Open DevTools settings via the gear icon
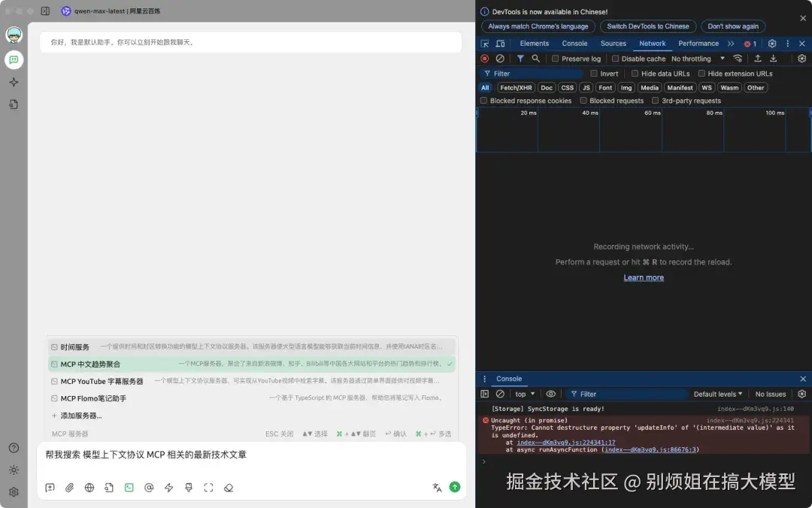The width and height of the screenshot is (812, 508). click(773, 44)
